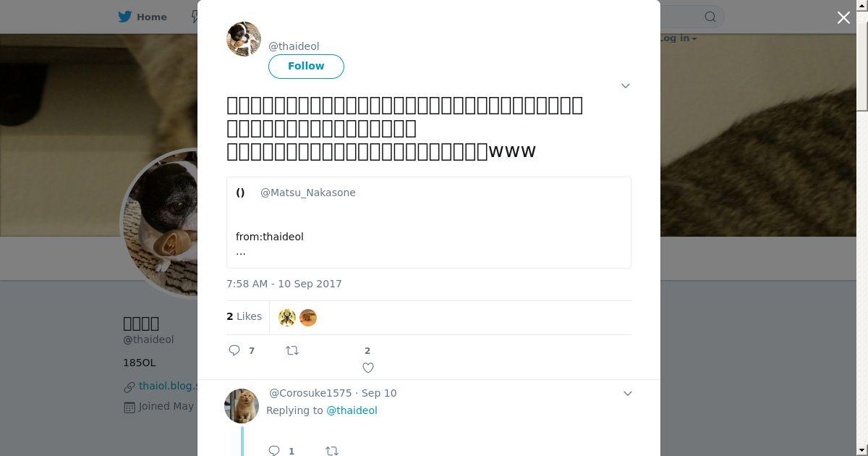The height and width of the screenshot is (456, 868).
Task: Follow @thaideol
Action: [x=306, y=66]
